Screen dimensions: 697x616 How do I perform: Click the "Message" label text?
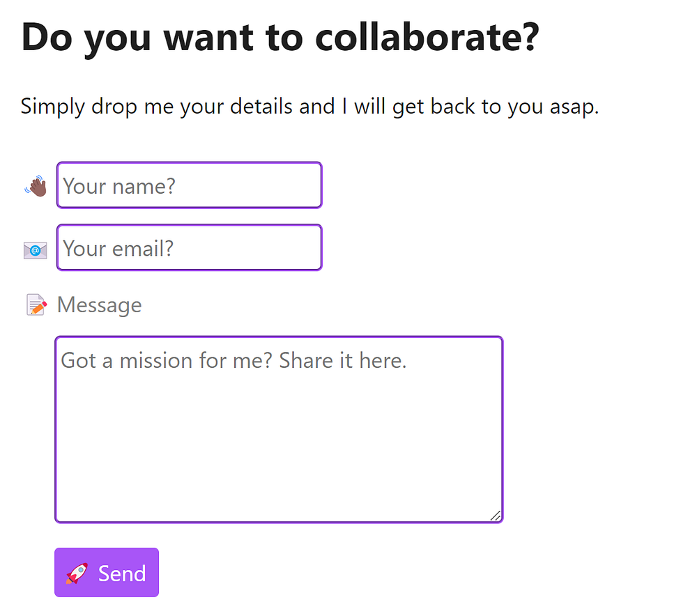(99, 305)
